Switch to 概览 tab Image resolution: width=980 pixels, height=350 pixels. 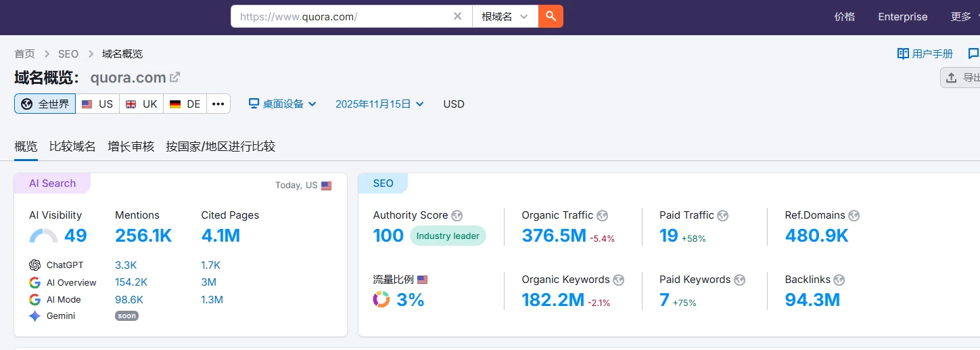pyautogui.click(x=26, y=146)
